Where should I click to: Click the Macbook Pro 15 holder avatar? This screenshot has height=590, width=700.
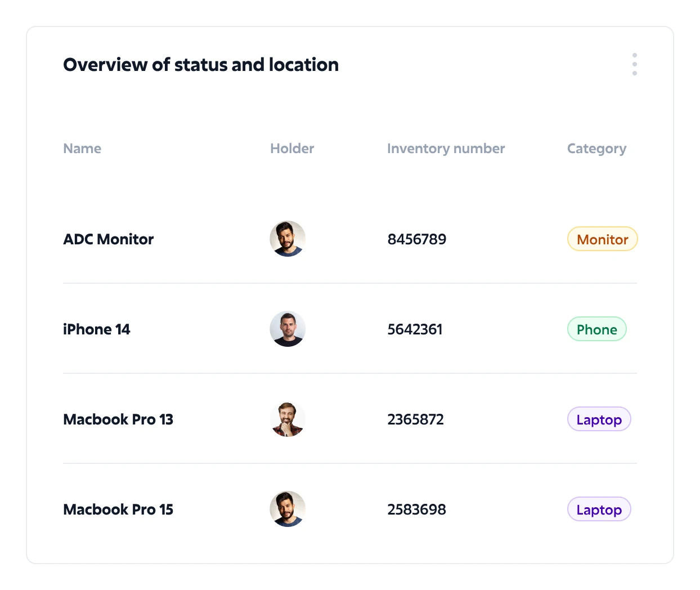[288, 509]
